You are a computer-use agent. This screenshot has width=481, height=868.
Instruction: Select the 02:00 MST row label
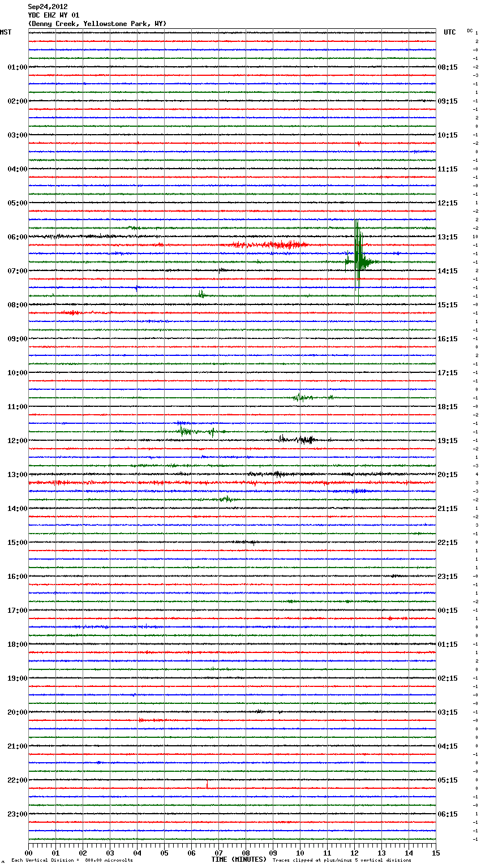pyautogui.click(x=18, y=101)
